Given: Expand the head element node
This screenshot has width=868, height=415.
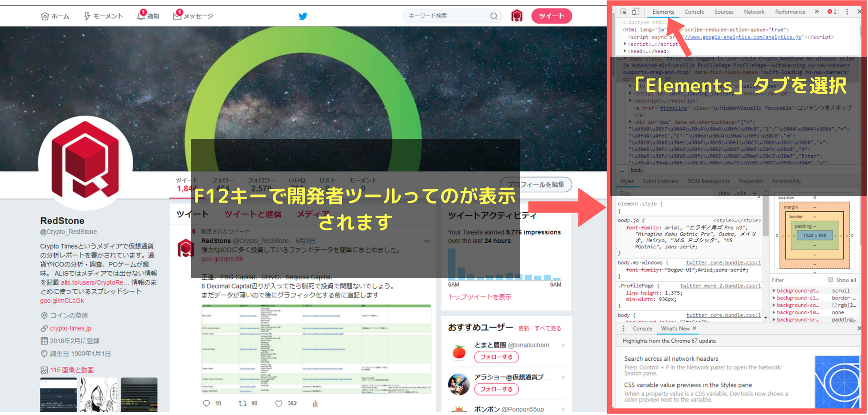Looking at the screenshot, I should pos(625,51).
